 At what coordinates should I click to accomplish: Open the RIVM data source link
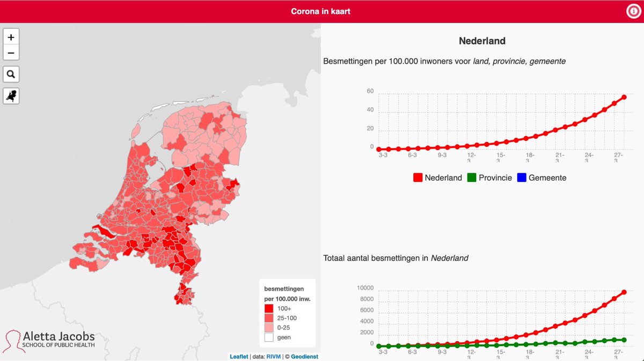tap(274, 356)
